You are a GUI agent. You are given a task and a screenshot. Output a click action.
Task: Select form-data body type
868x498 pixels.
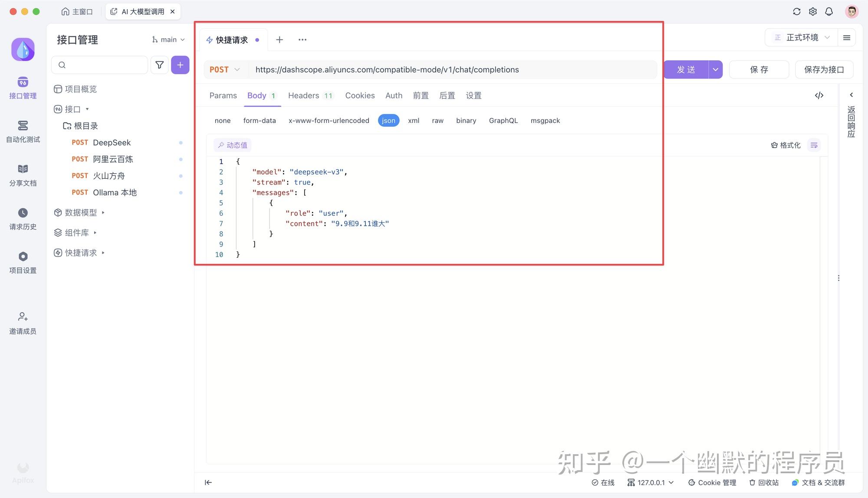[259, 121]
